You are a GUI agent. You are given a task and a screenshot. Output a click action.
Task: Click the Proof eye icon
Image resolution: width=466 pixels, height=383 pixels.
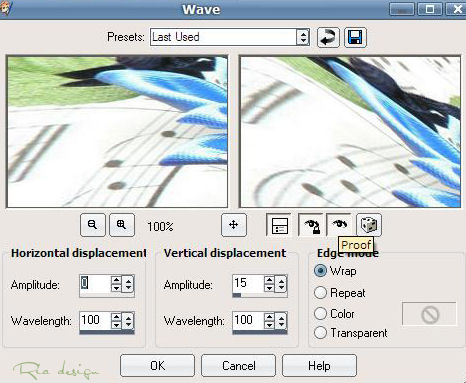[x=339, y=224]
